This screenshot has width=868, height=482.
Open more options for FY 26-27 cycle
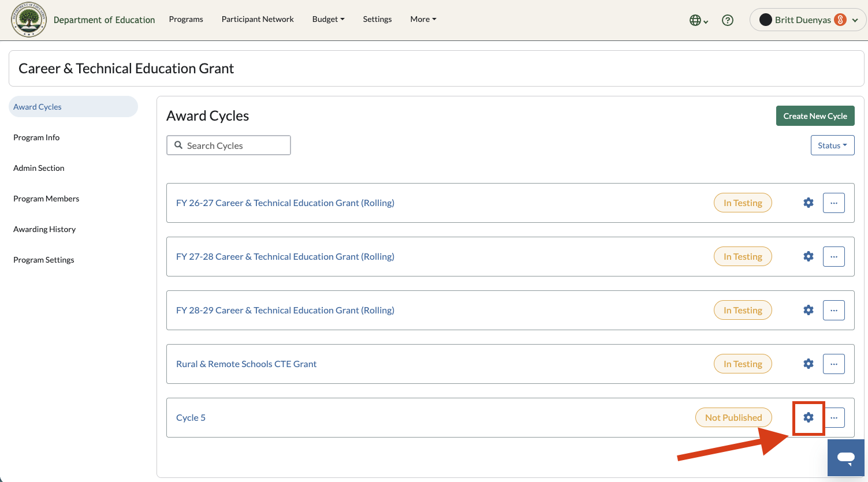click(834, 203)
